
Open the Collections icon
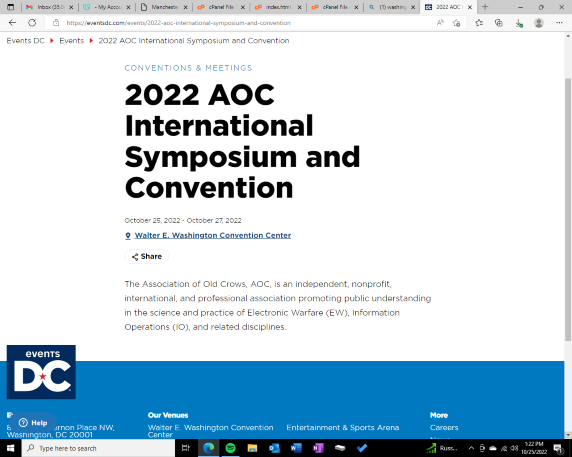(499, 23)
